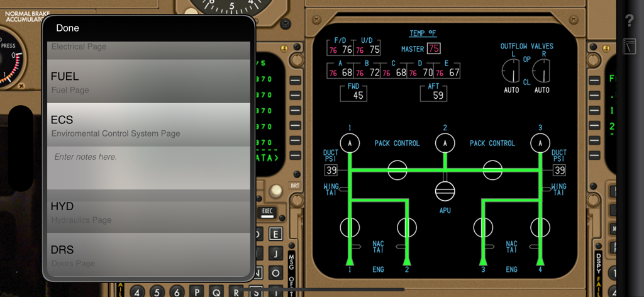Viewport: 644px width, 297px height.
Task: Click the right outflow valve R gauge
Action: click(541, 70)
